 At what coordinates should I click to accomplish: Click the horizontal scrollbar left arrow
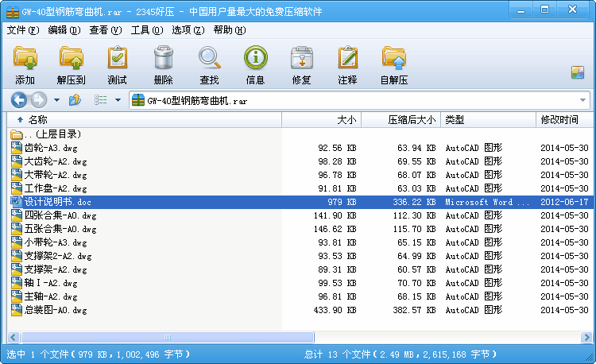point(14,337)
